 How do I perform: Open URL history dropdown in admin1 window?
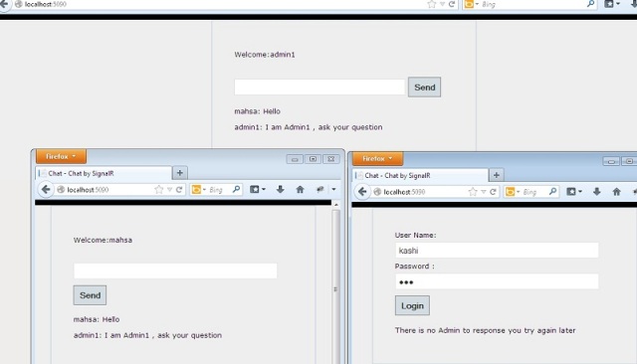click(442, 4)
